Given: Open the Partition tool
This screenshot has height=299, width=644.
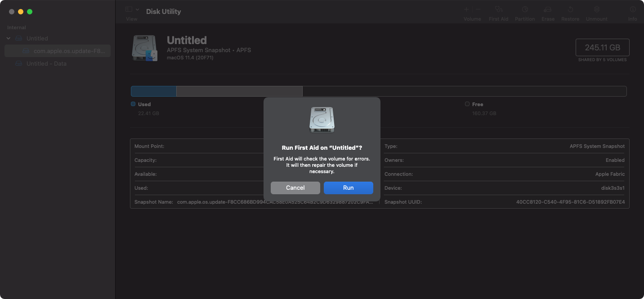Looking at the screenshot, I should click(x=525, y=9).
